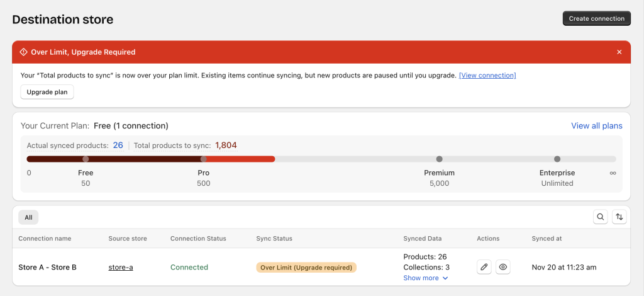Image resolution: width=644 pixels, height=296 pixels.
Task: Dismiss the Over Limit banner with X
Action: click(619, 52)
